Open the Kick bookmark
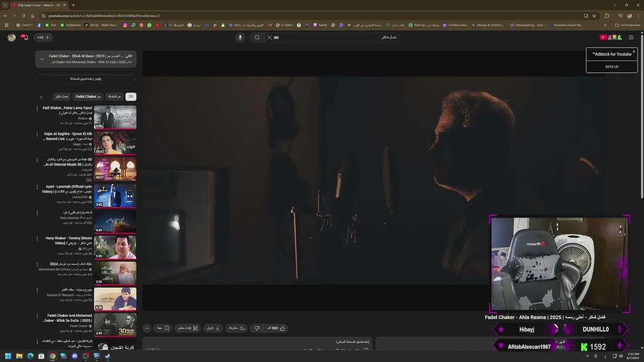Viewport: 644px width, 362px height. pyautogui.click(x=51, y=25)
